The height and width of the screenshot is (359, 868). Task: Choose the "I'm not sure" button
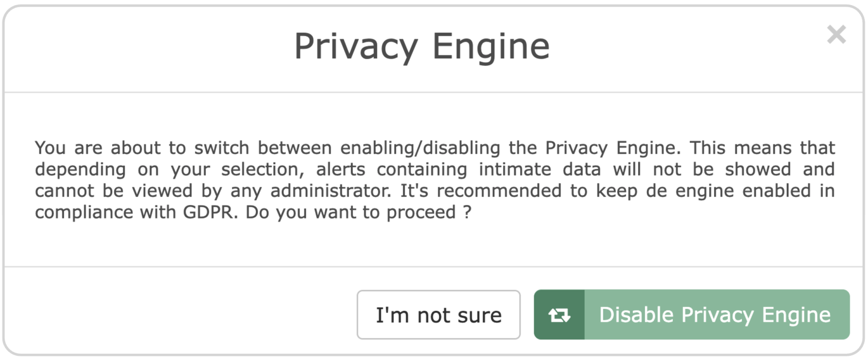pyautogui.click(x=438, y=315)
